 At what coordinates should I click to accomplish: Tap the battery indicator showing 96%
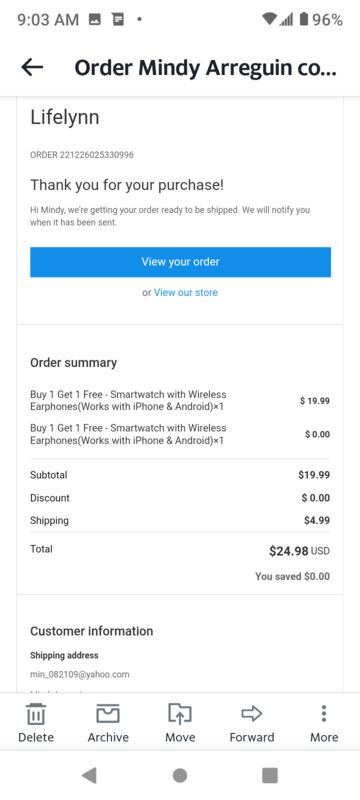tap(321, 20)
